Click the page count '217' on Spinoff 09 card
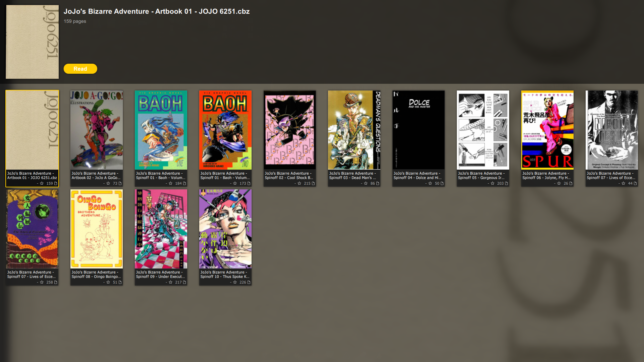 pos(178,282)
